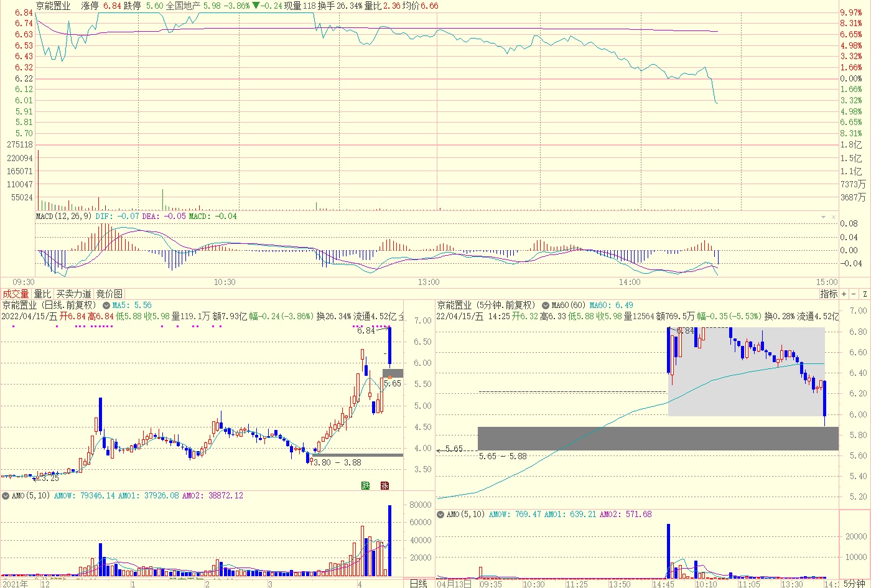
Task: Click the DIF: -0.07 value
Action: click(x=118, y=216)
